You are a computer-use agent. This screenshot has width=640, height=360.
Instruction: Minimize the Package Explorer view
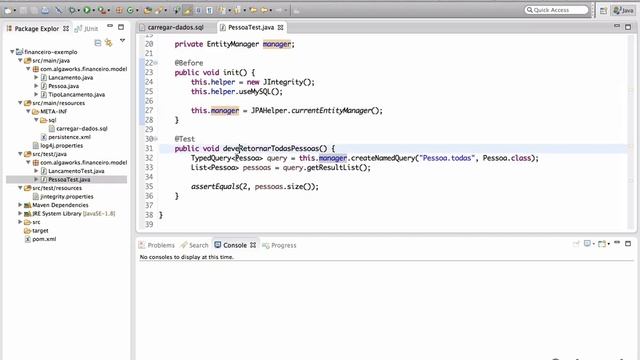(x=110, y=26)
